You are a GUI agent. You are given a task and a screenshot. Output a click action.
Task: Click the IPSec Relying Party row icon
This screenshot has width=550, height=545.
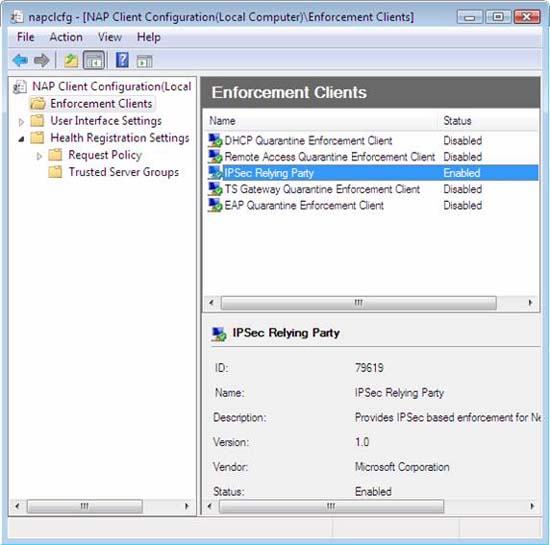coord(215,173)
